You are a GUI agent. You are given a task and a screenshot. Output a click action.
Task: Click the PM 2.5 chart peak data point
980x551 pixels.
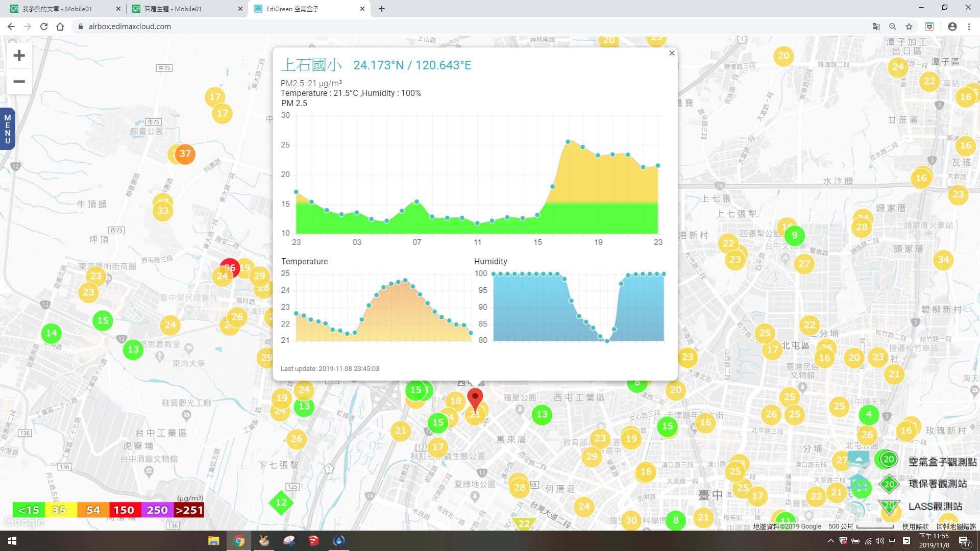(x=568, y=141)
